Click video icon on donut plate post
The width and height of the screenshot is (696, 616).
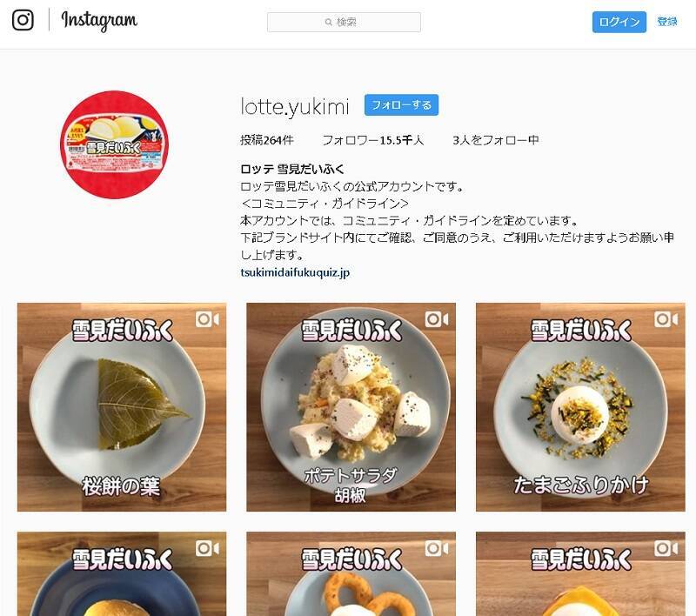click(437, 549)
